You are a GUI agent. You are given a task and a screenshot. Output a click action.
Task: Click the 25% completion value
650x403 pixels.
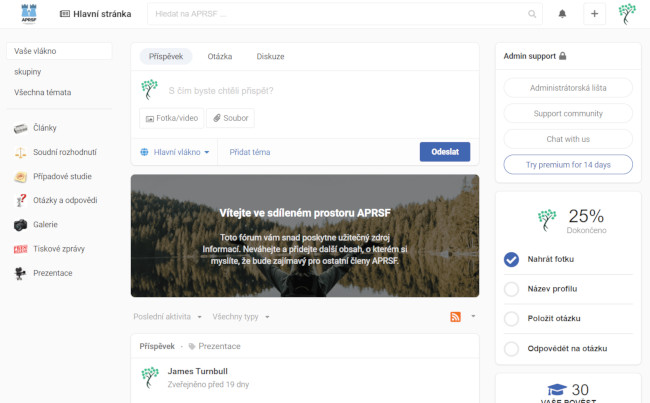(586, 216)
